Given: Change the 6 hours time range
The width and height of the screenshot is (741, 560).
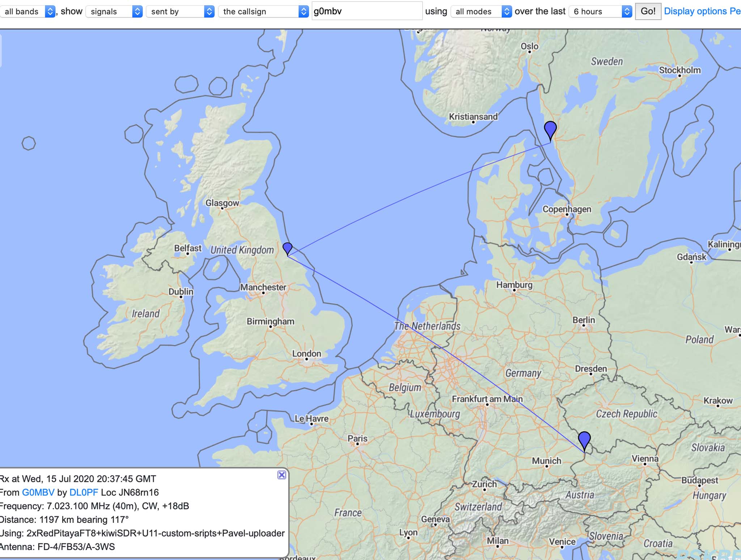Looking at the screenshot, I should (600, 12).
